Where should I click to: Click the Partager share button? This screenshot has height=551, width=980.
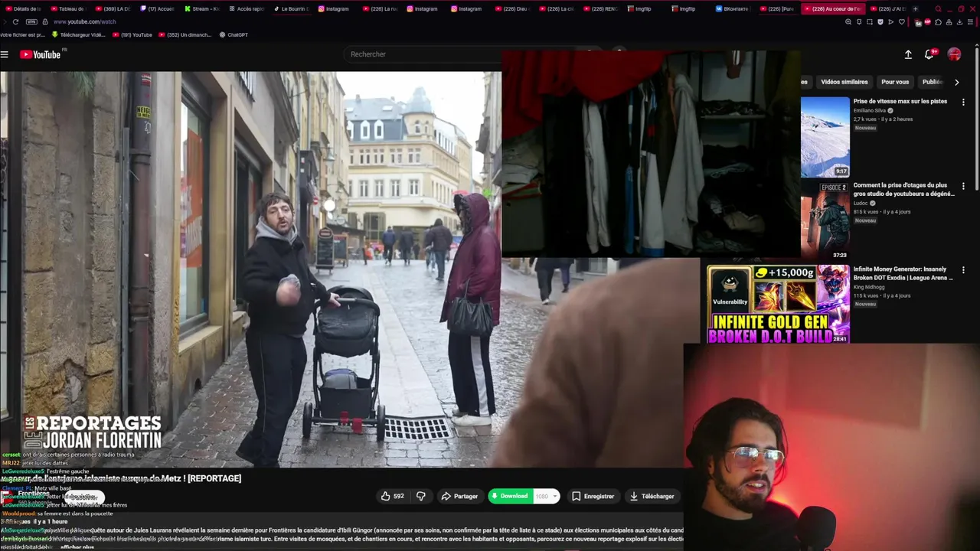point(459,496)
